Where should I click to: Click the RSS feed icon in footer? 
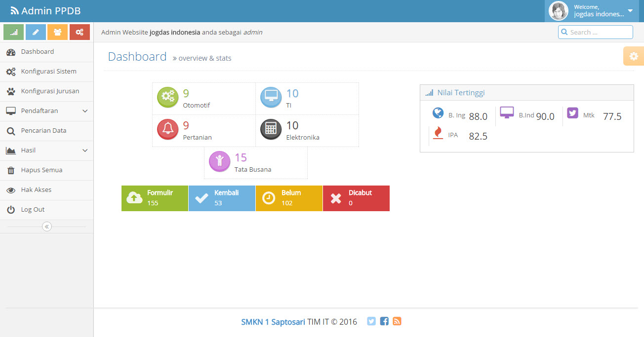click(x=397, y=321)
